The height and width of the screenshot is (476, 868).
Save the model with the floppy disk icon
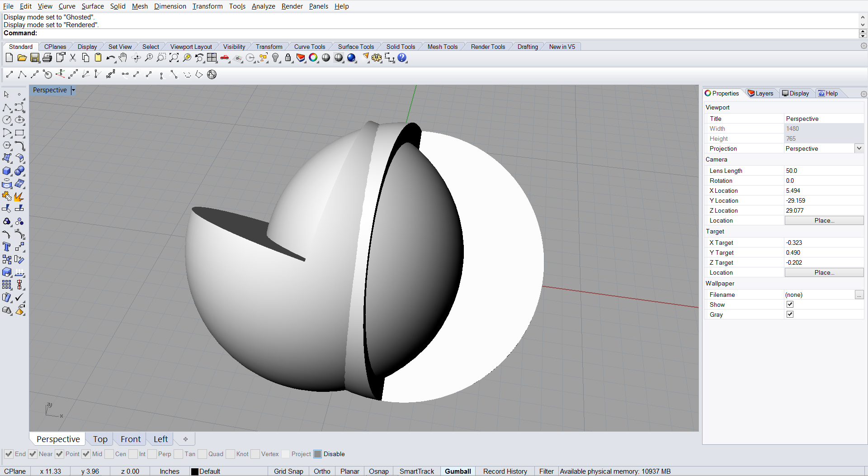tap(34, 57)
